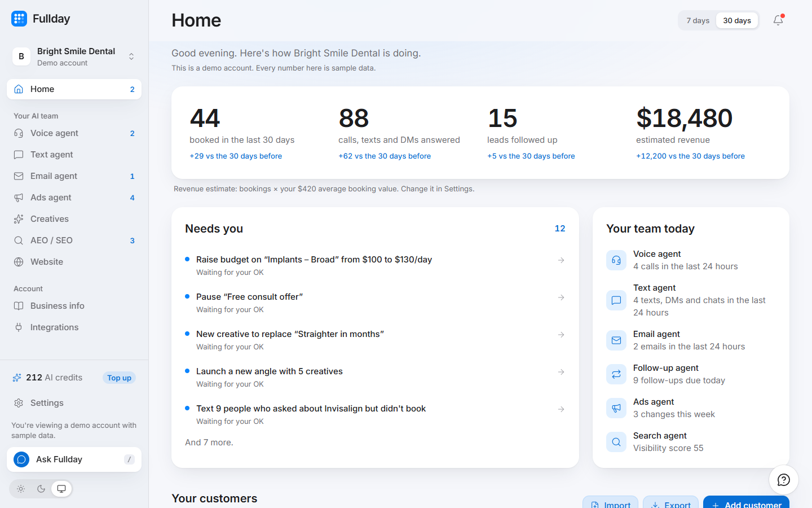The width and height of the screenshot is (812, 508).
Task: Open Settings from sidebar
Action: coord(74,403)
